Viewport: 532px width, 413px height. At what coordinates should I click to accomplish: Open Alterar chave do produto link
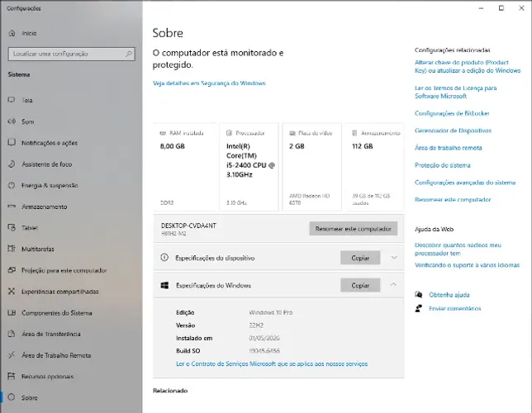[x=468, y=67]
